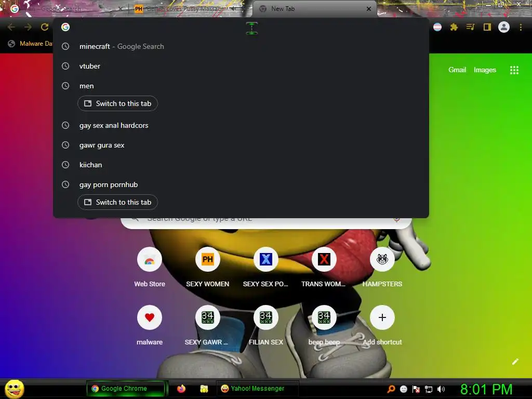
Task: Open Yahoo! Messenger taskbar button
Action: [257, 389]
